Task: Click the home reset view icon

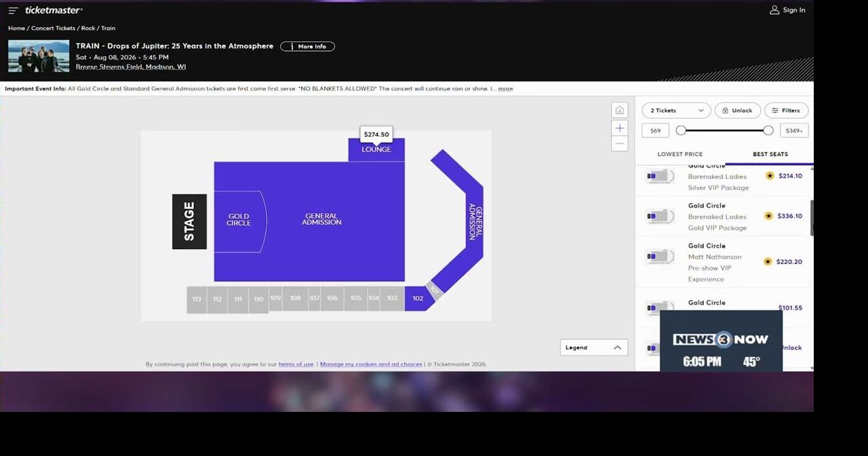Action: point(619,109)
